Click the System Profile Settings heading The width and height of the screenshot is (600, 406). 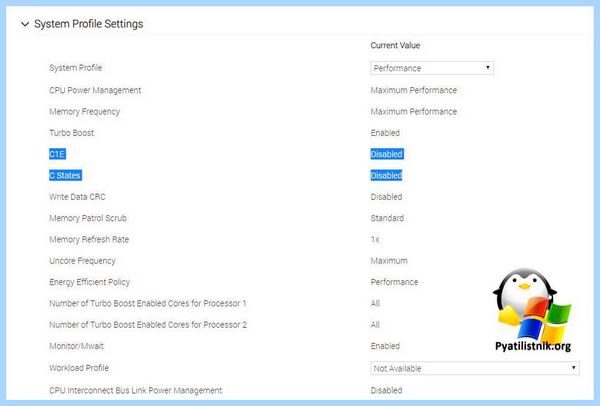88,24
